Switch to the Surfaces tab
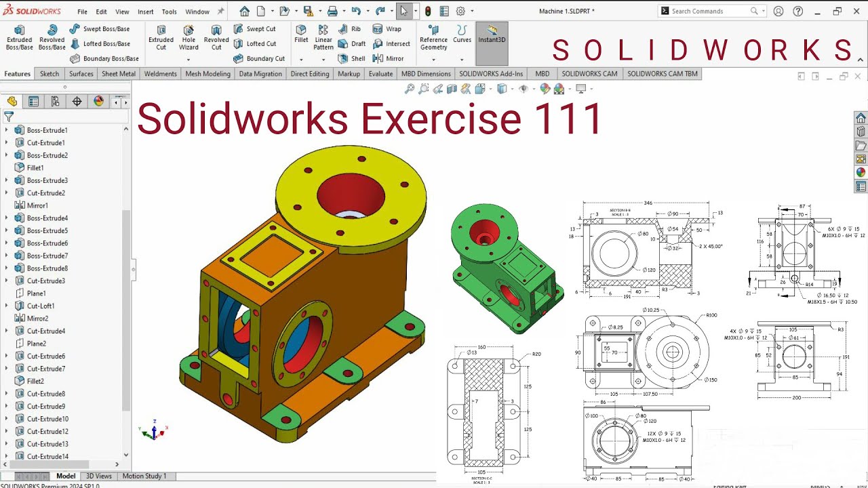868x488 pixels. 81,74
